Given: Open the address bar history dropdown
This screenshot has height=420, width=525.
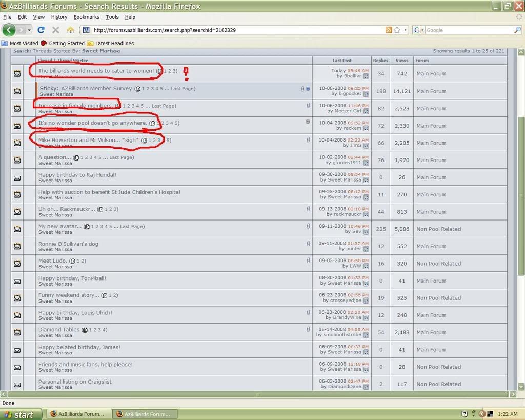Looking at the screenshot, I should pos(406,30).
